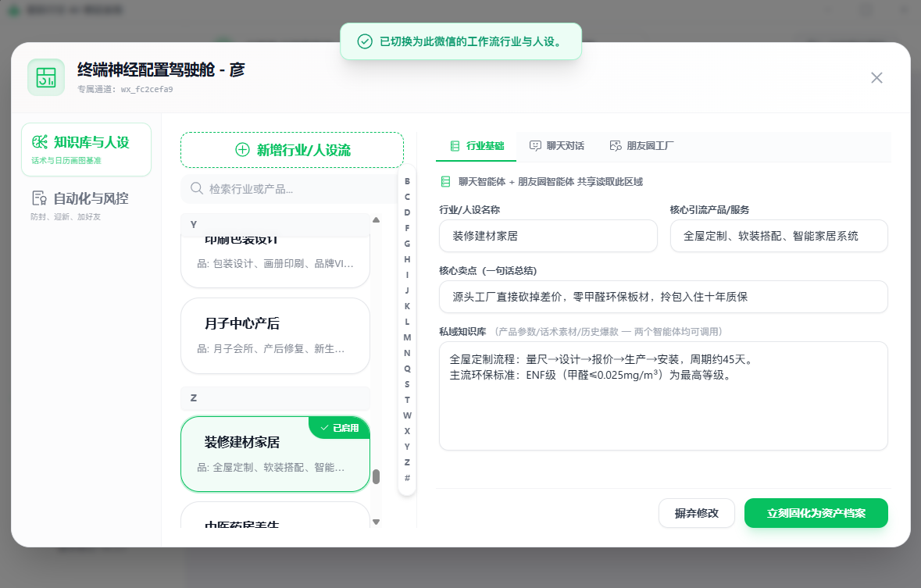
Task: Click the green app icon beside the cockpit title
Action: pos(46,77)
